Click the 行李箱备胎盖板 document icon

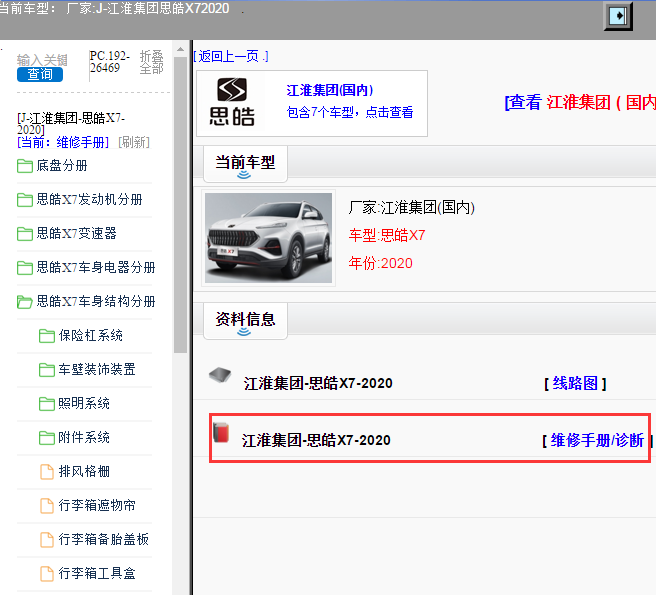point(46,539)
